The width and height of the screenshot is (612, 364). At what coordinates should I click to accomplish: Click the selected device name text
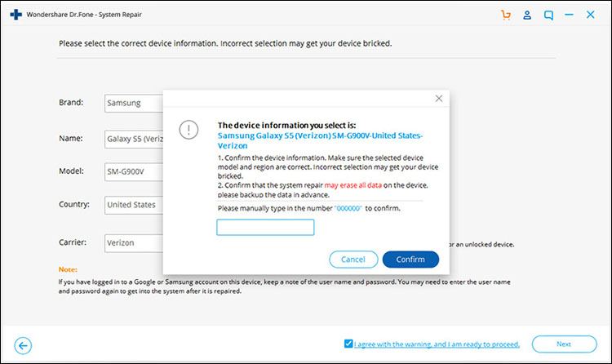coord(320,140)
